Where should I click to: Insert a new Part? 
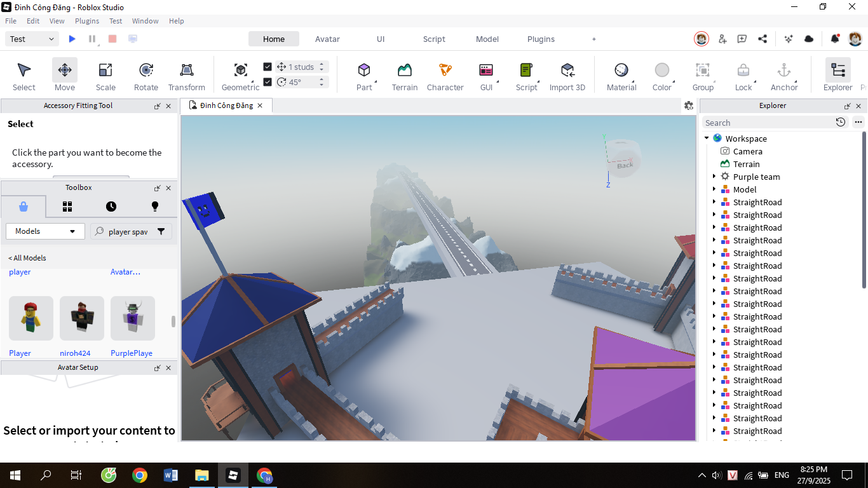tap(363, 75)
